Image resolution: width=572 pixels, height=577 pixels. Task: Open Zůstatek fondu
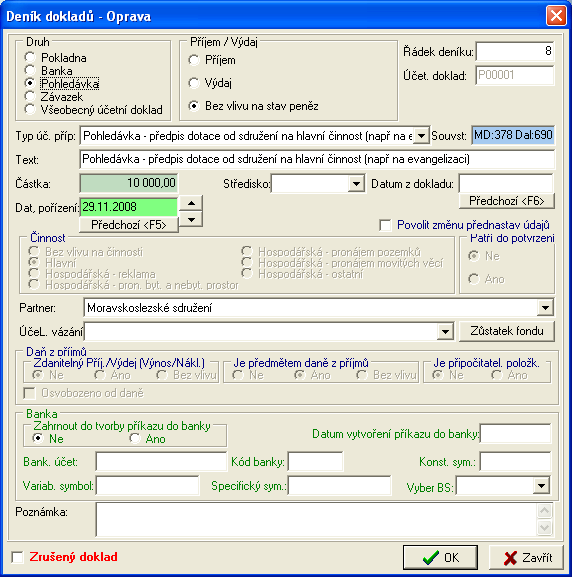(x=506, y=331)
